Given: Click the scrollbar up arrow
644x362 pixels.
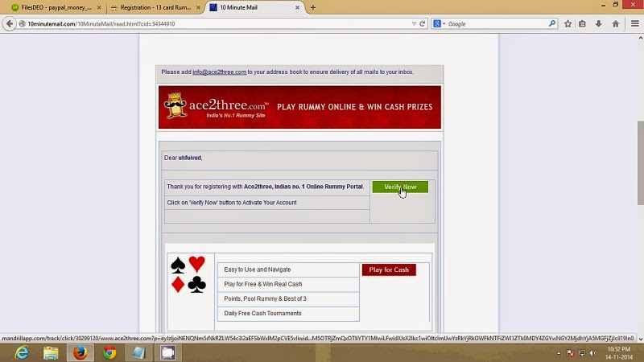Looking at the screenshot, I should point(640,38).
